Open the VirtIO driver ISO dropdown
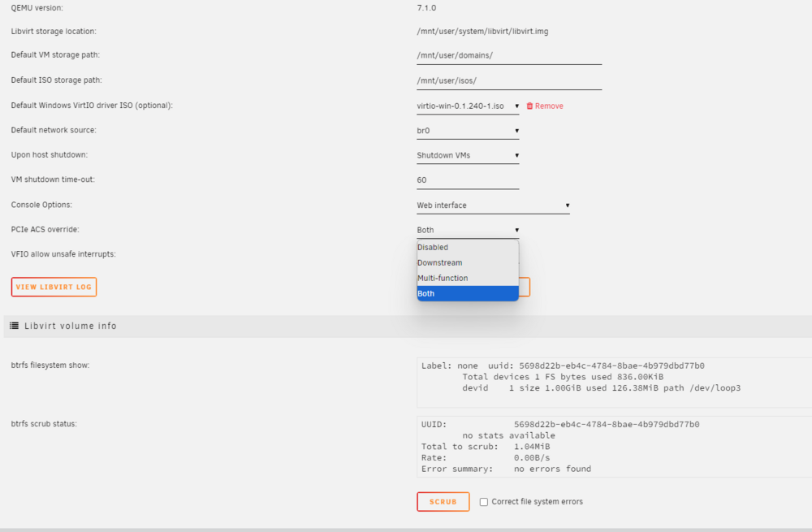The width and height of the screenshot is (812, 532). click(468, 106)
